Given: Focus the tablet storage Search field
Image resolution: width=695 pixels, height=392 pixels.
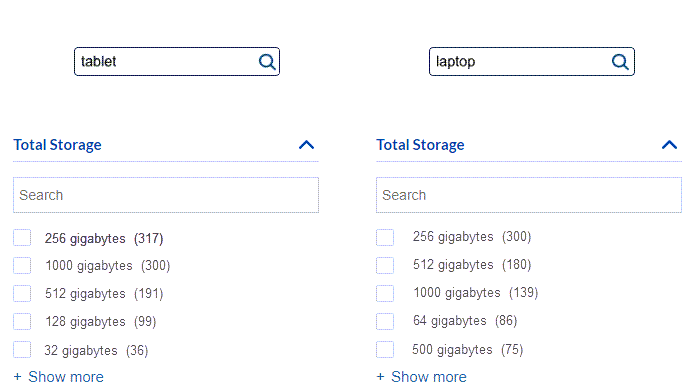Looking at the screenshot, I should [166, 195].
